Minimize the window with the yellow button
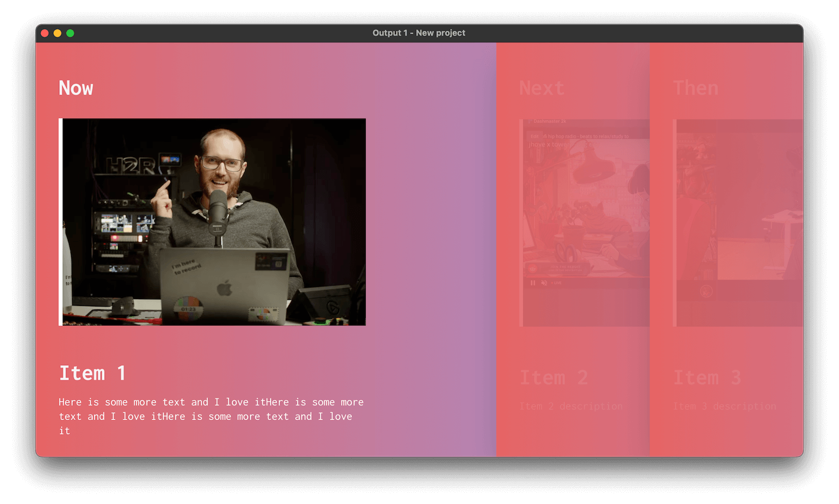Screen dimensions: 839x504 (58, 33)
